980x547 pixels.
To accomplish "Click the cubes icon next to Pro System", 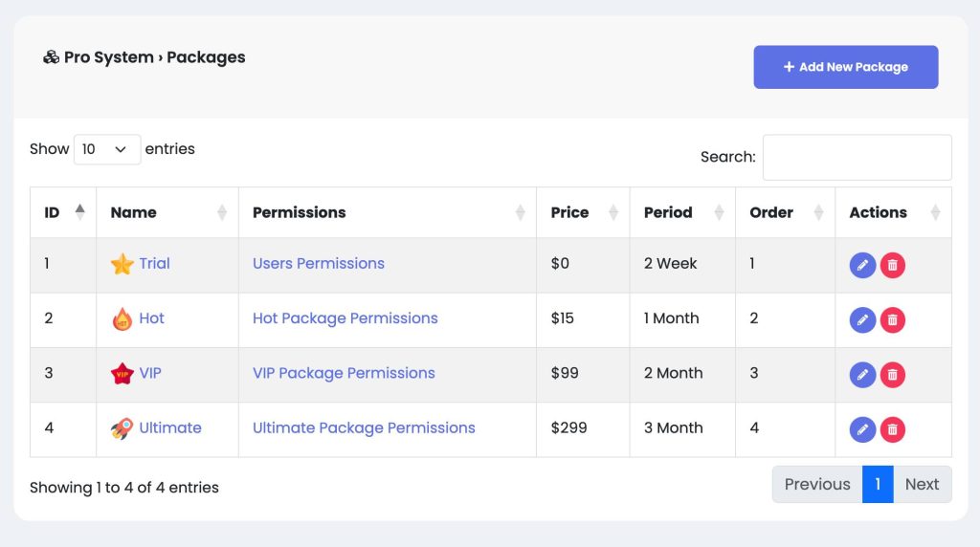I will click(x=52, y=57).
